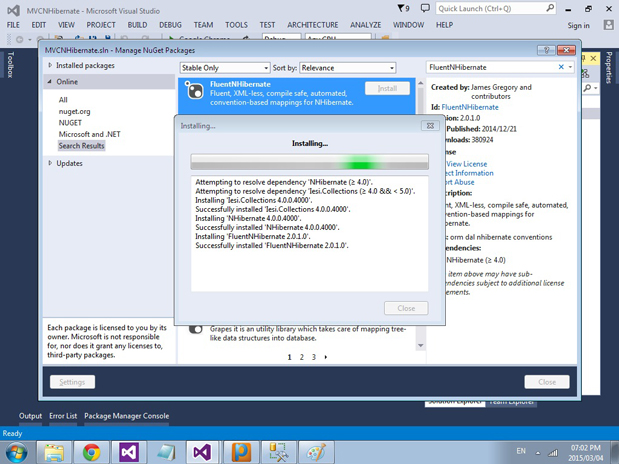Open the Properties side tab
The image size is (619, 464).
coord(609,67)
